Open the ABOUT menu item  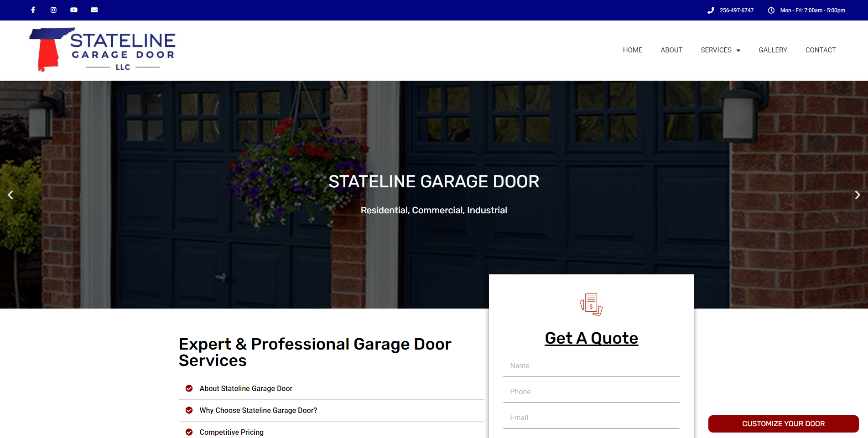(671, 50)
